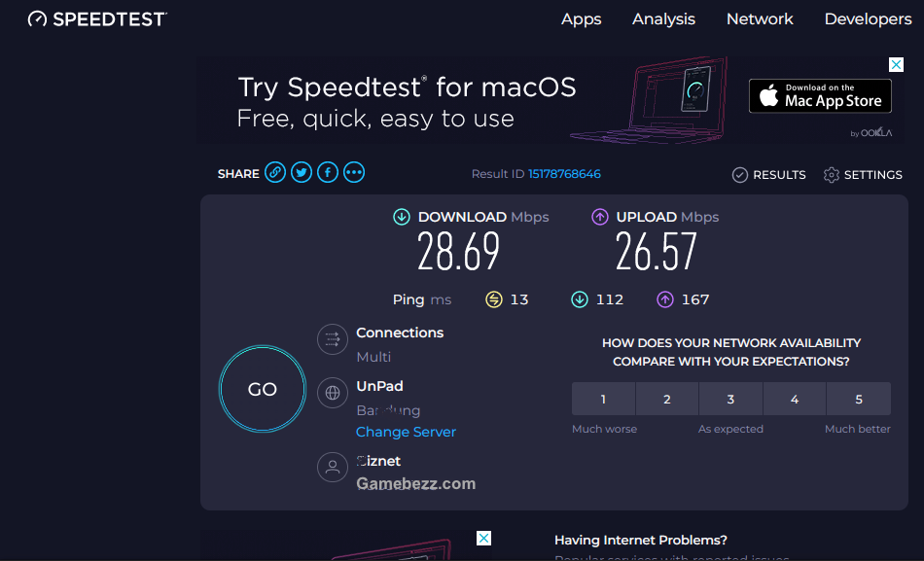Share result via Facebook icon
924x561 pixels.
328,173
